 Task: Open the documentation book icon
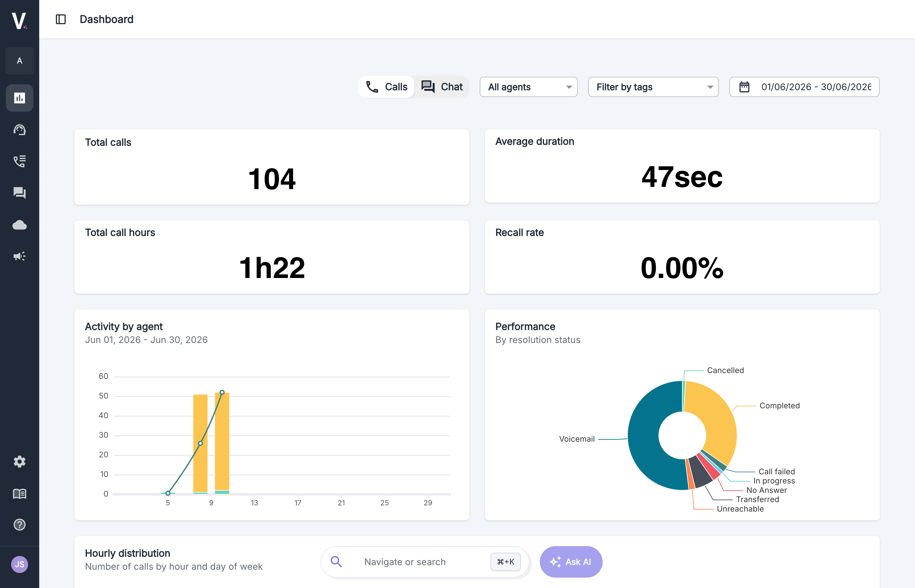pyautogui.click(x=20, y=494)
